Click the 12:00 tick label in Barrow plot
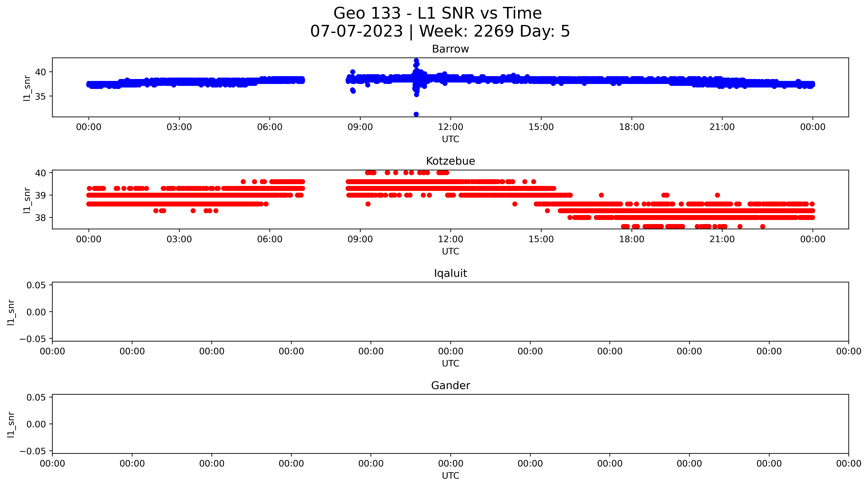Screen dimensions: 868x487 click(x=451, y=127)
